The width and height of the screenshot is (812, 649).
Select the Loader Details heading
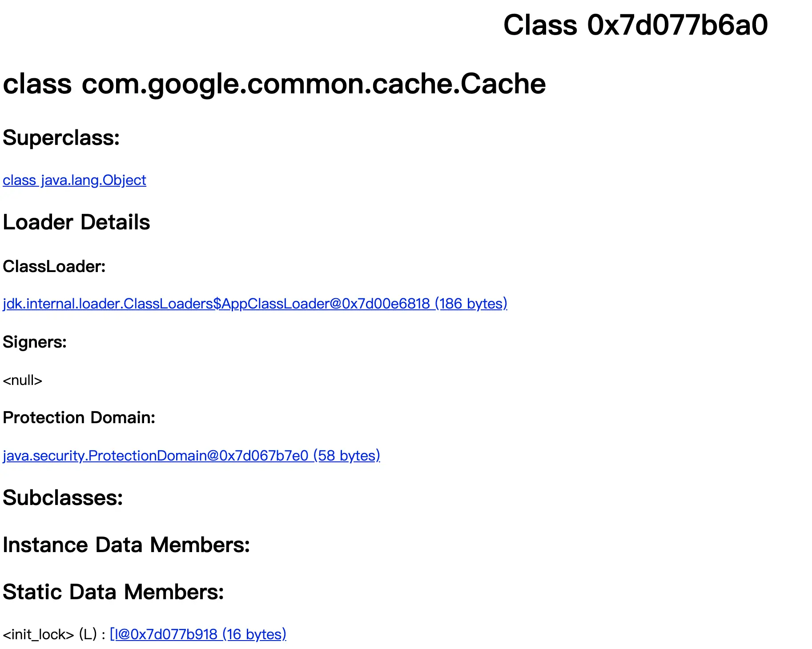tap(76, 222)
